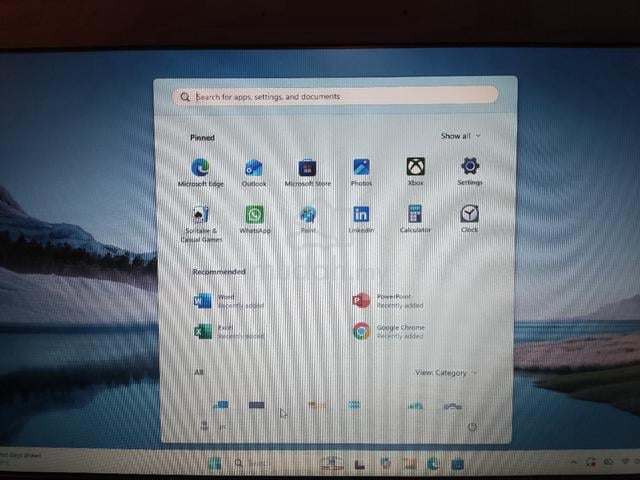Click the "All" apps section heading
The image size is (640, 480).
(199, 372)
